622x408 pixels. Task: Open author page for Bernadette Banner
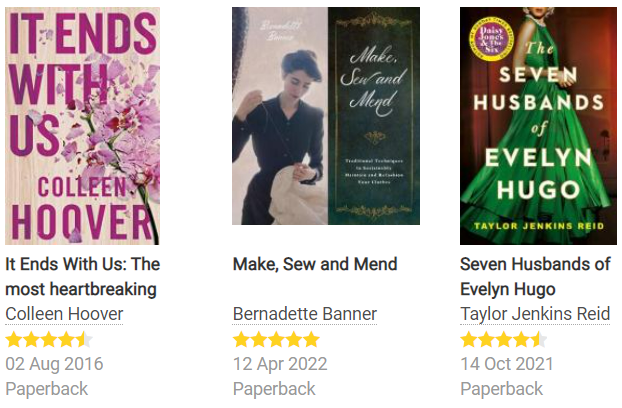tap(305, 314)
